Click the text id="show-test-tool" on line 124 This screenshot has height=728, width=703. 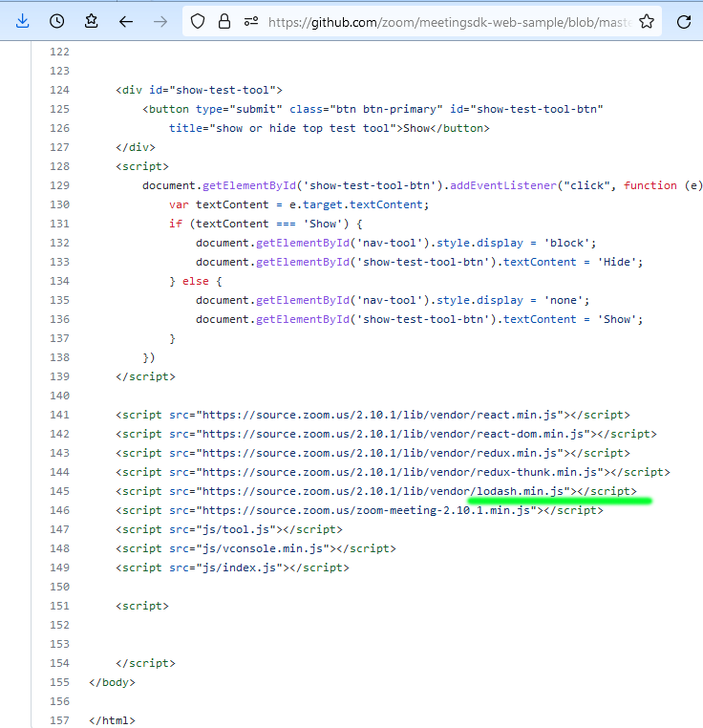coord(213,90)
